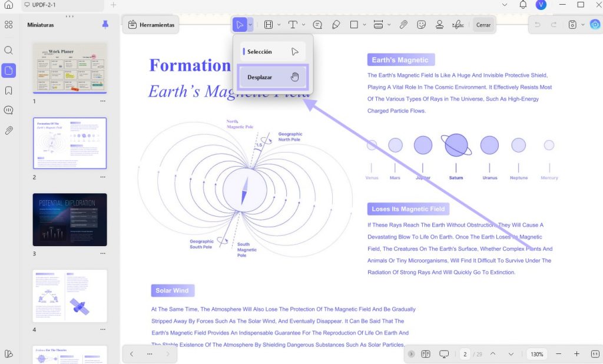
Task: Select the rectangle shape tool
Action: [354, 25]
